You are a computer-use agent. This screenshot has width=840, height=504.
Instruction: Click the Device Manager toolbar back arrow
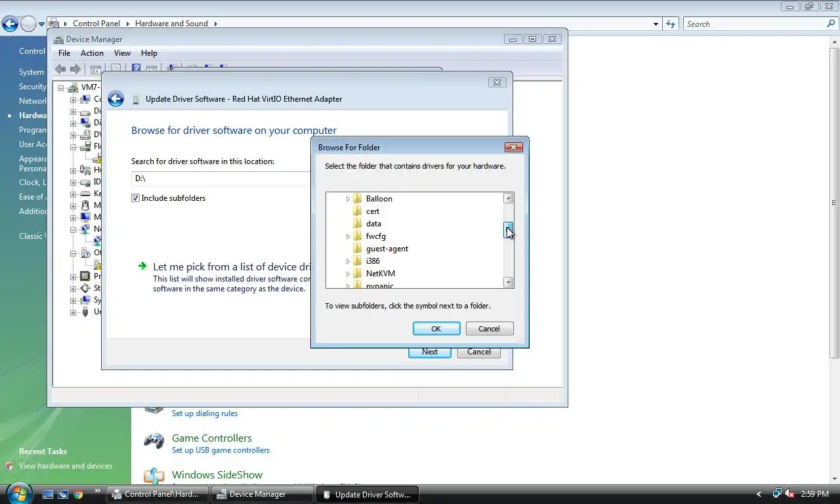point(60,69)
